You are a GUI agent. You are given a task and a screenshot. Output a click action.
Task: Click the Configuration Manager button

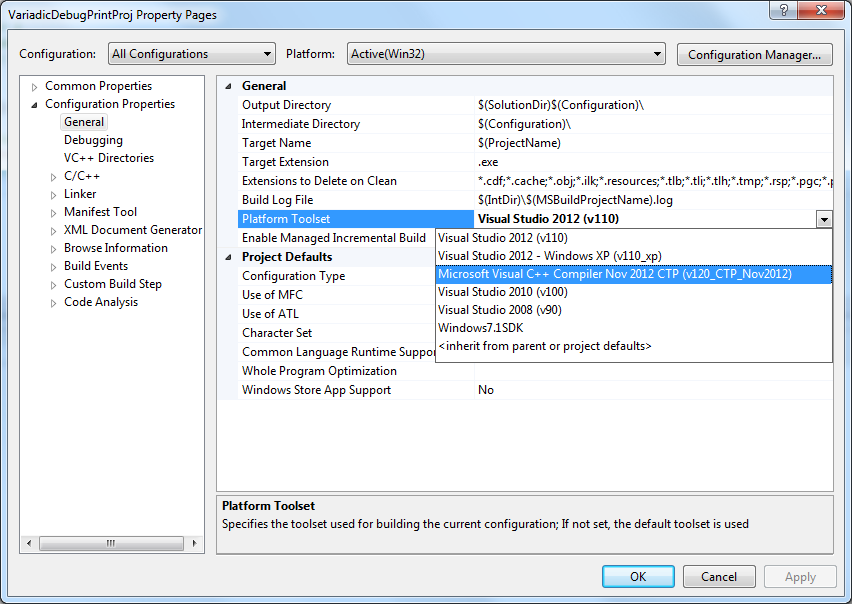pyautogui.click(x=754, y=55)
